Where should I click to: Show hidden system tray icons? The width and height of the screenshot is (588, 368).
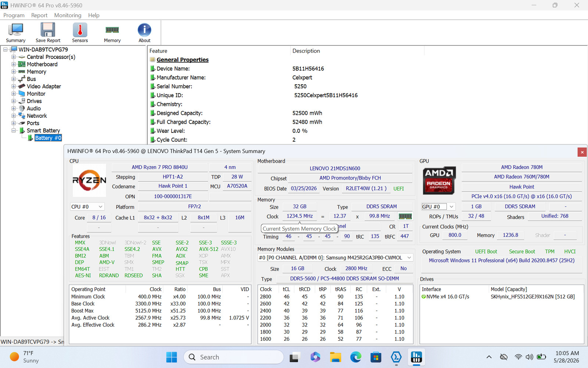[489, 357]
